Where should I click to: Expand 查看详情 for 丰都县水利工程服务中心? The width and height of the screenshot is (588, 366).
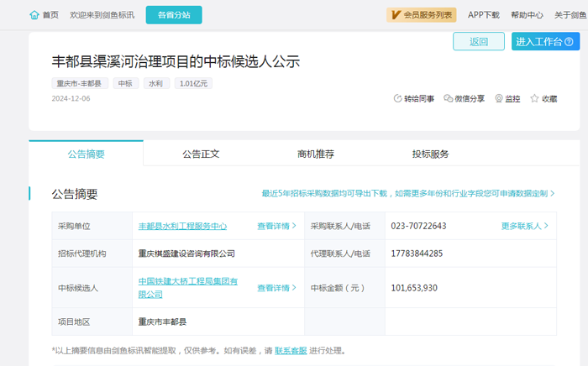[x=276, y=226]
